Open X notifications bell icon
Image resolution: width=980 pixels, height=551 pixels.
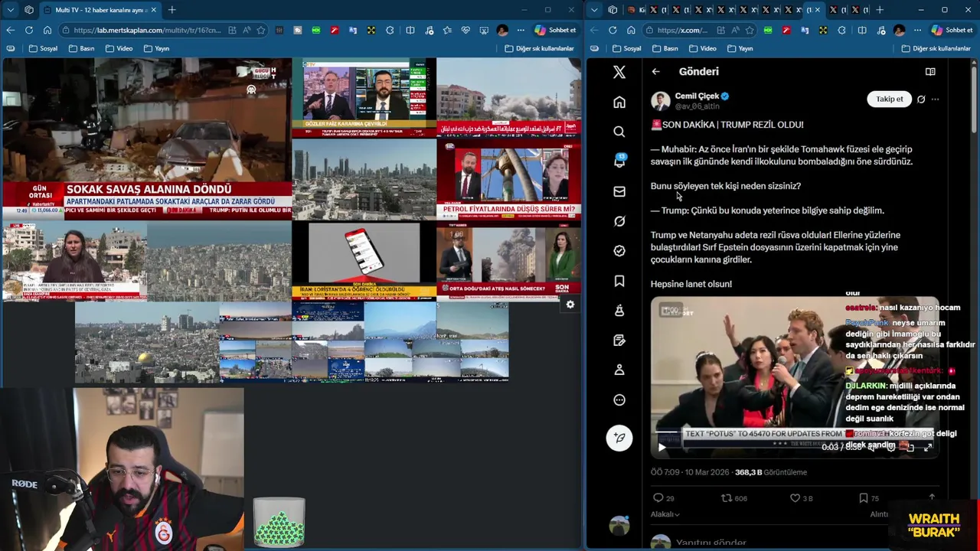(619, 161)
